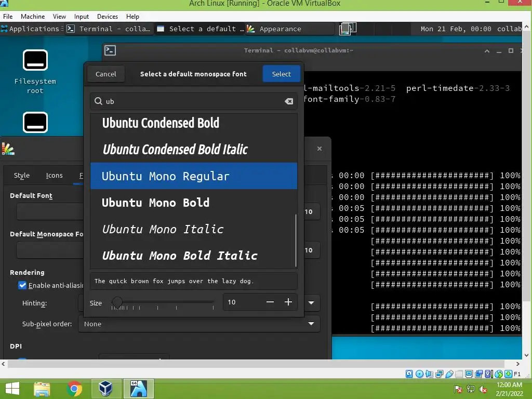Viewport: 532px width, 399px height.
Task: Clear the font search field text
Action: (x=289, y=101)
